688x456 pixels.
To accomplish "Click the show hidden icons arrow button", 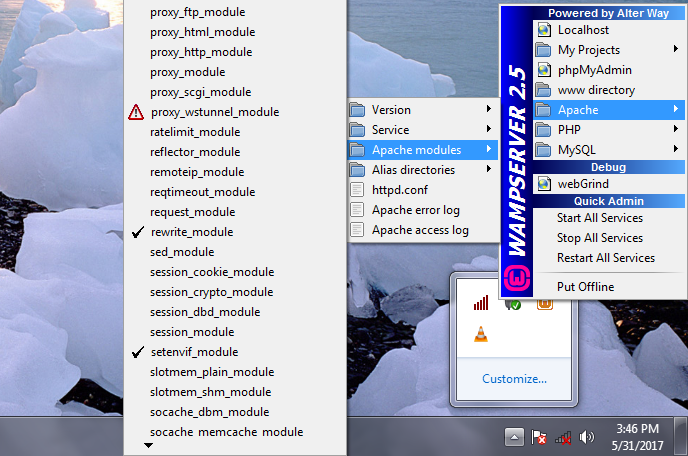I will click(x=514, y=438).
